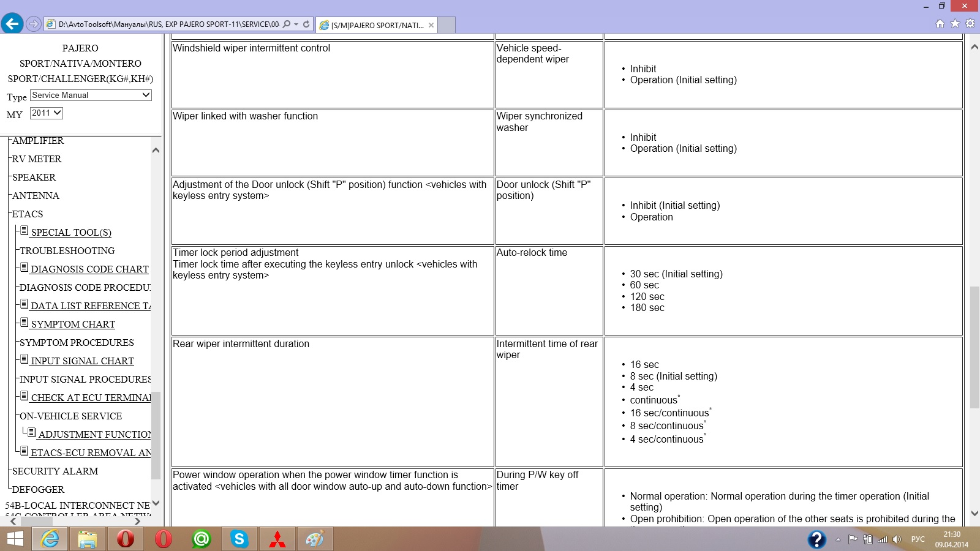
Task: Expand the SYMPTOM PROCEDURES tree node
Action: click(77, 342)
